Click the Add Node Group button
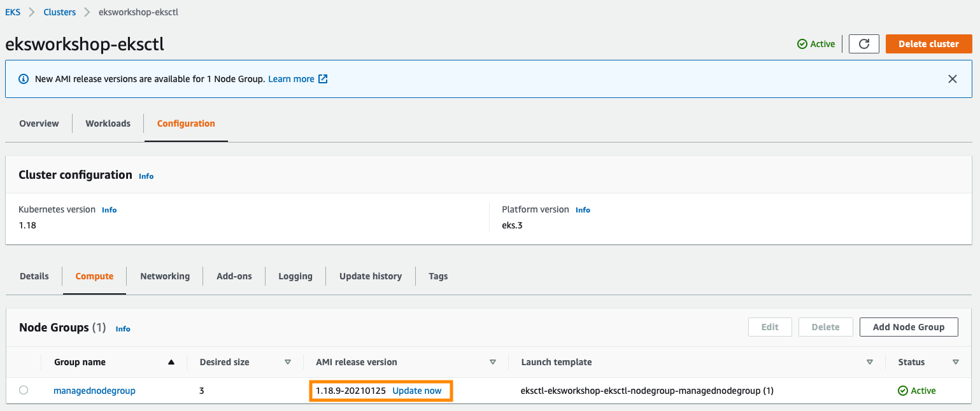The width and height of the screenshot is (980, 411). [x=909, y=327]
